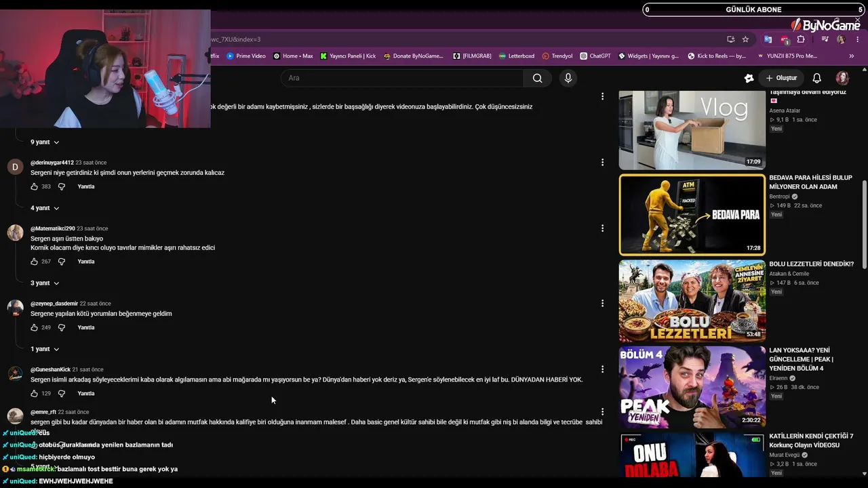Open the Prime Video bookmark
This screenshot has width=868, height=488.
click(245, 56)
